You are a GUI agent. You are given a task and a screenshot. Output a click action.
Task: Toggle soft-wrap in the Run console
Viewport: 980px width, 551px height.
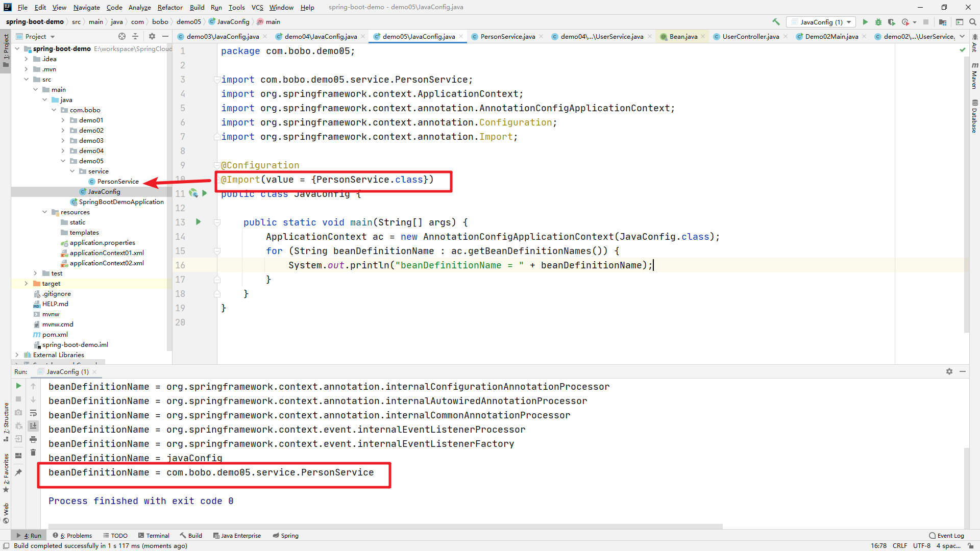[33, 413]
